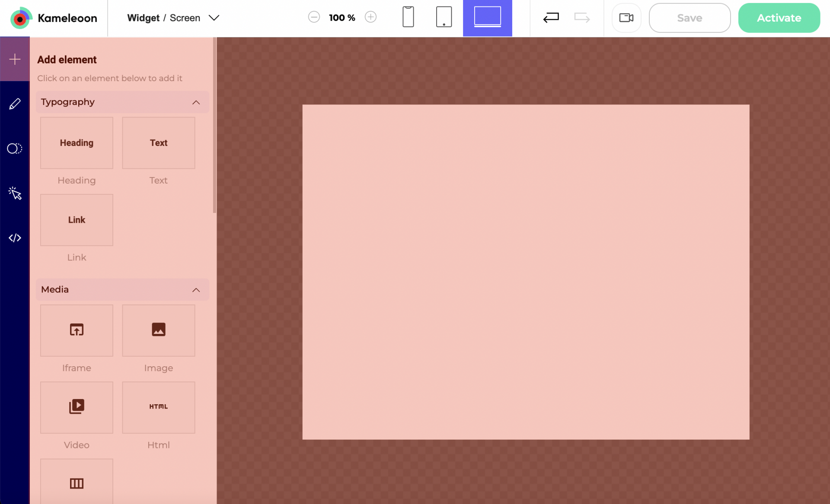The height and width of the screenshot is (504, 830).
Task: Open the pencil edit panel icon
Action: (15, 104)
